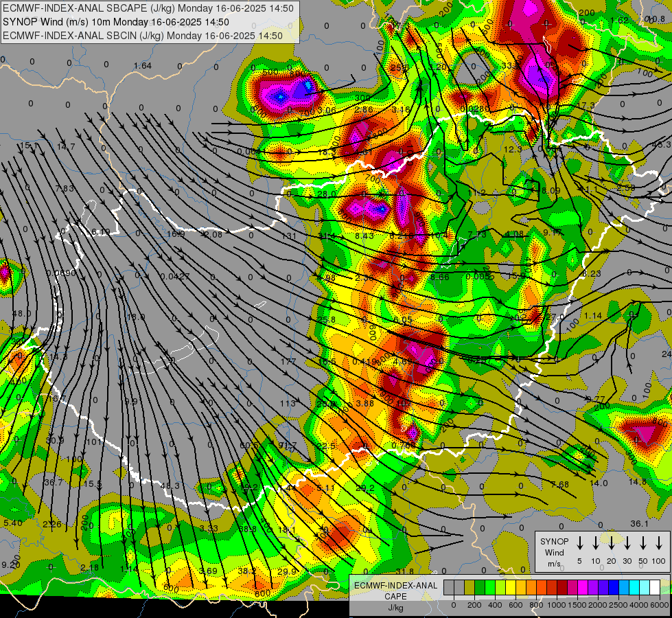Click the SYNOP Wind 10m header line
The width and height of the screenshot is (672, 618).
tap(116, 22)
